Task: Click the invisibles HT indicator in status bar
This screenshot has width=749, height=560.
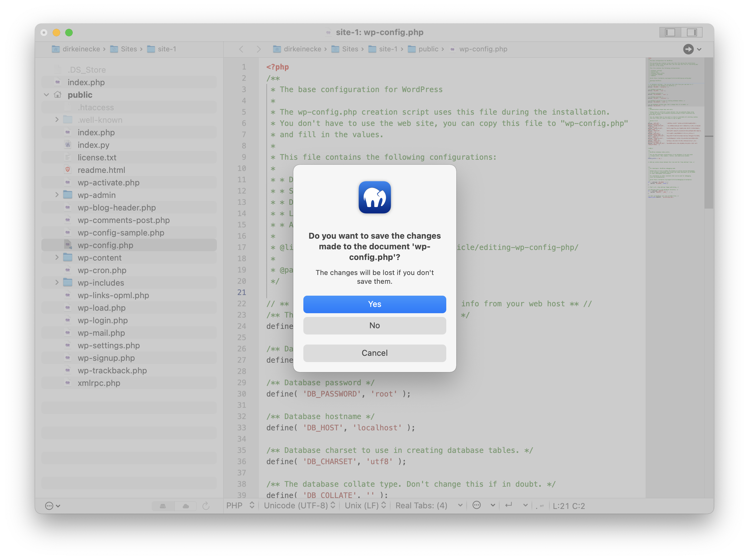Action: 540,506
